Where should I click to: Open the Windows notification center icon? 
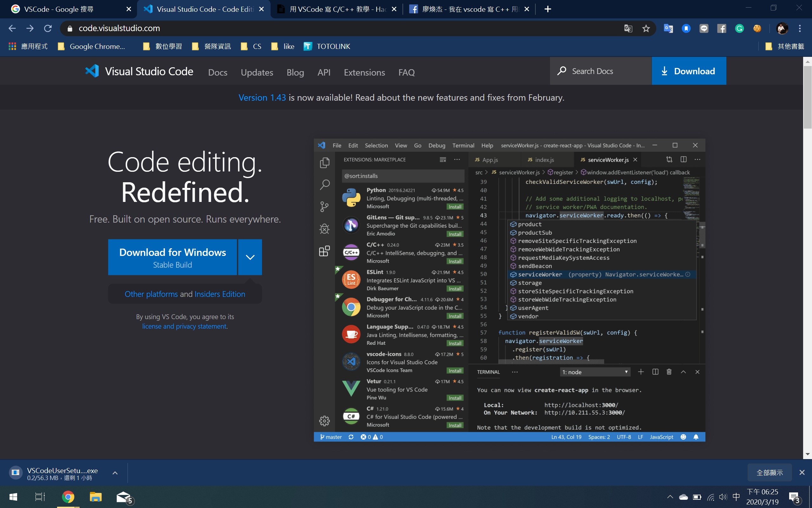795,498
